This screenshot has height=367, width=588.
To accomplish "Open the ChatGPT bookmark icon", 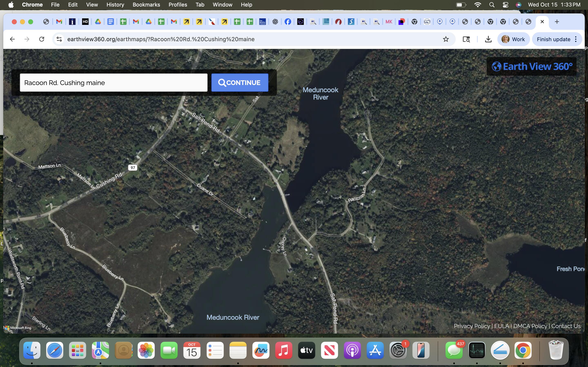I will tap(275, 22).
